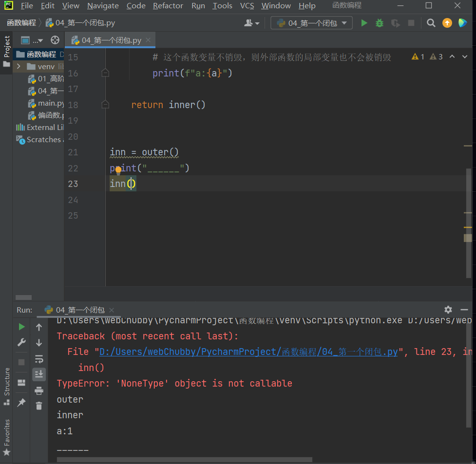Open the File menu

pos(27,6)
